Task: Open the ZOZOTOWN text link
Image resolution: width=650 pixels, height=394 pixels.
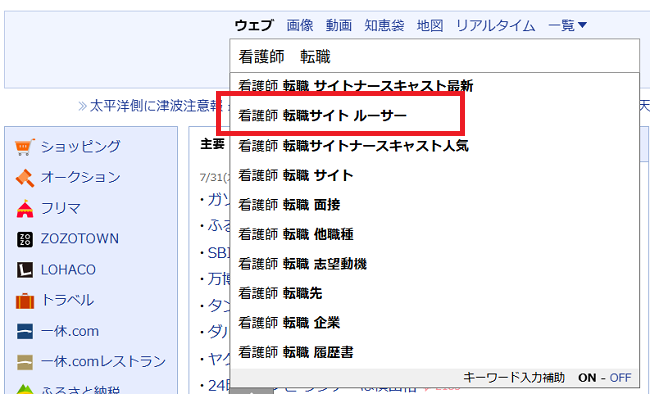Action: 80,239
